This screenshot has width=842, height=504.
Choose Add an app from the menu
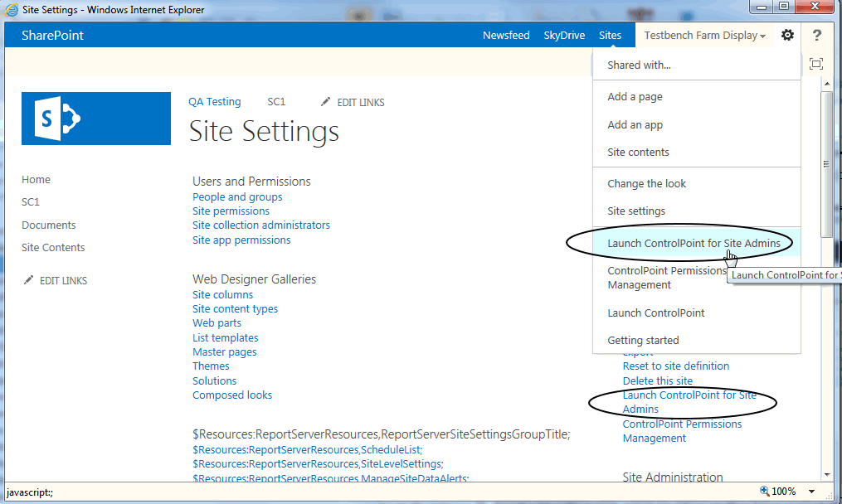634,124
